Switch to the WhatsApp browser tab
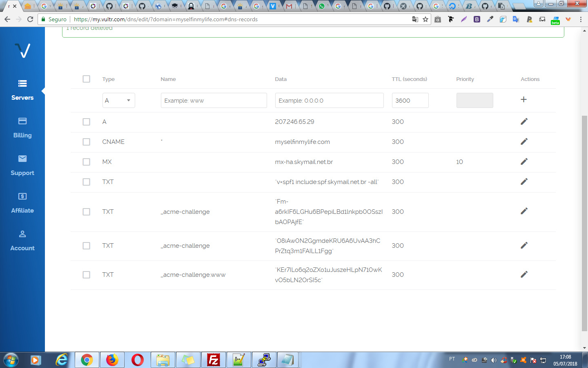This screenshot has width=588, height=368. click(322, 6)
